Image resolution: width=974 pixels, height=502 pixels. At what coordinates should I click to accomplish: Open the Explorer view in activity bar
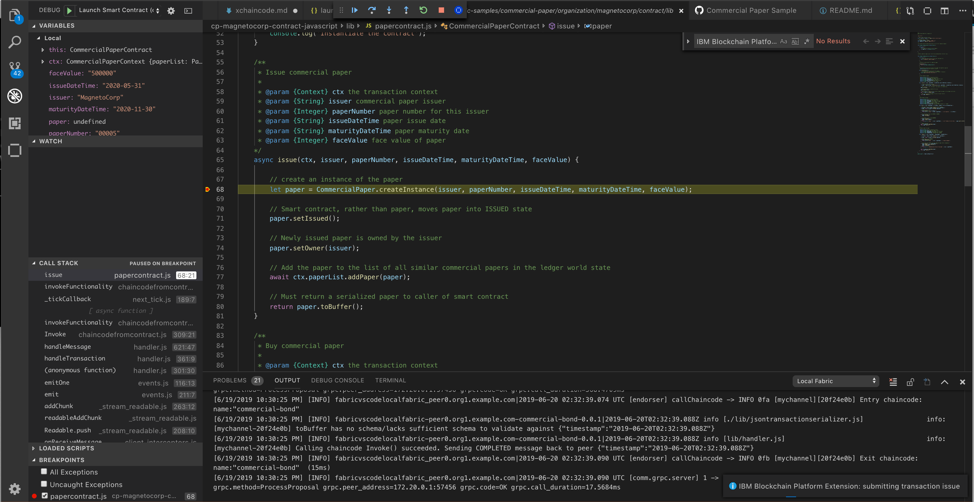(14, 15)
